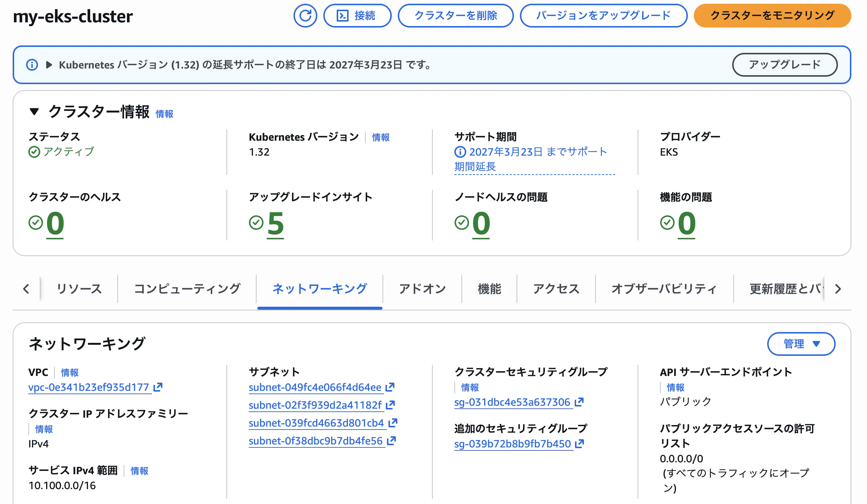Expand the Kubernetes version support banner triangle
Screen dimensions: 867x504
(49, 65)
